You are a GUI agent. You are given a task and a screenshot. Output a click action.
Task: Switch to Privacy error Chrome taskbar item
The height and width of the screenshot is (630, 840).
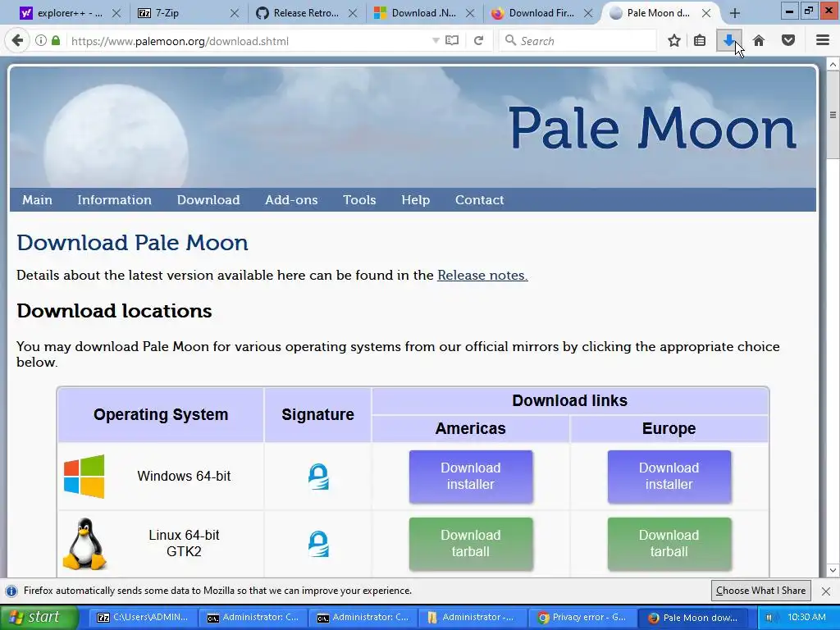pyautogui.click(x=582, y=618)
